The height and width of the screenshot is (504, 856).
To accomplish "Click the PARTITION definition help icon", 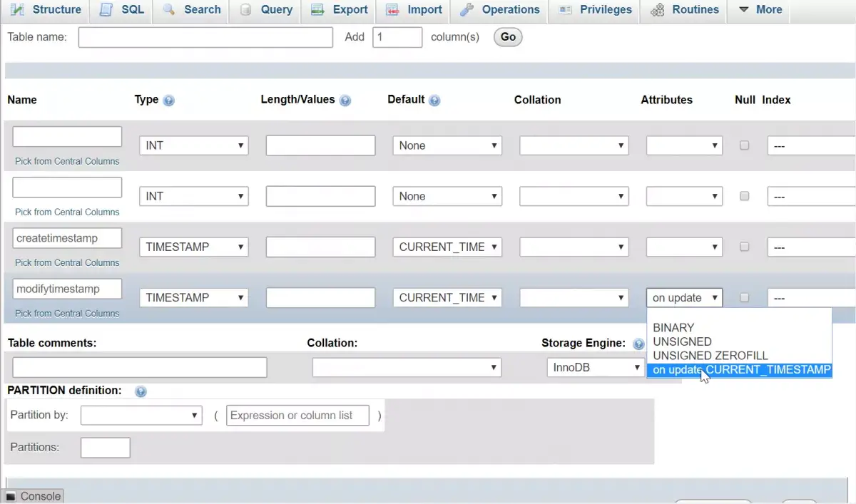I will 141,391.
